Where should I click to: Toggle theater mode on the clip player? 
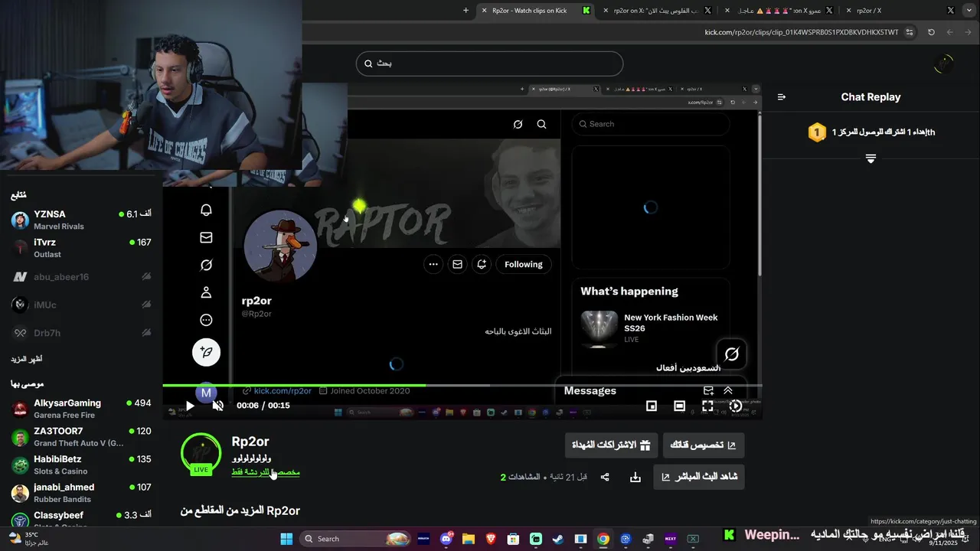(679, 406)
